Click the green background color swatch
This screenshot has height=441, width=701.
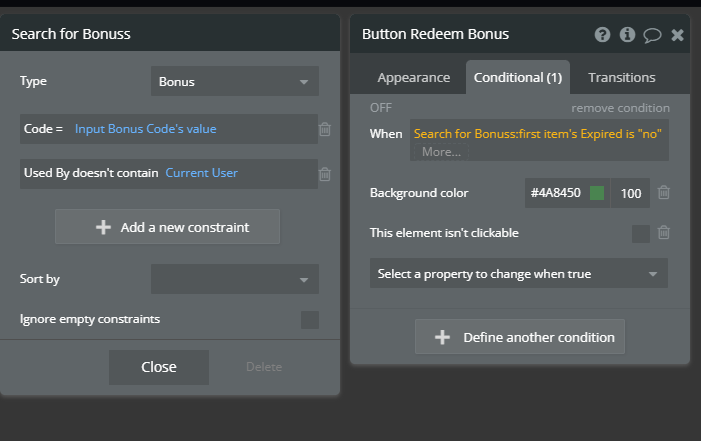click(x=597, y=193)
